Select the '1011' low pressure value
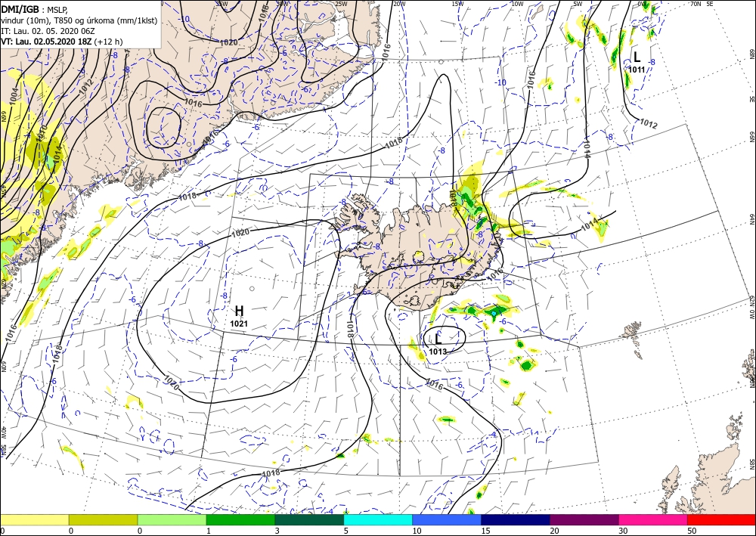756x536 pixels. point(636,70)
